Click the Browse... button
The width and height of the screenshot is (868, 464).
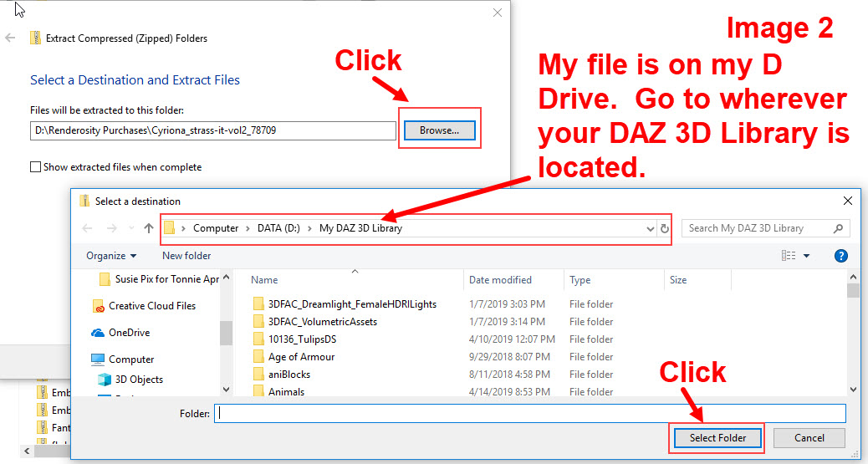439,130
